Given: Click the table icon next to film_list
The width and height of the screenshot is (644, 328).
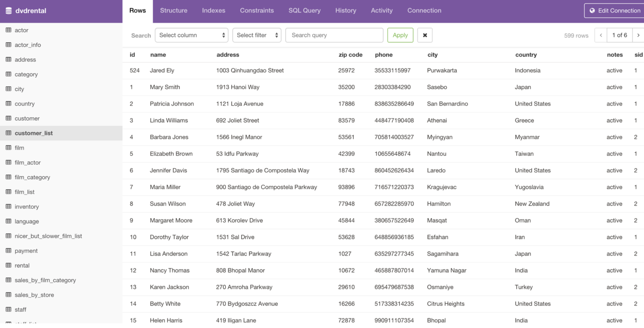Looking at the screenshot, I should coord(8,192).
